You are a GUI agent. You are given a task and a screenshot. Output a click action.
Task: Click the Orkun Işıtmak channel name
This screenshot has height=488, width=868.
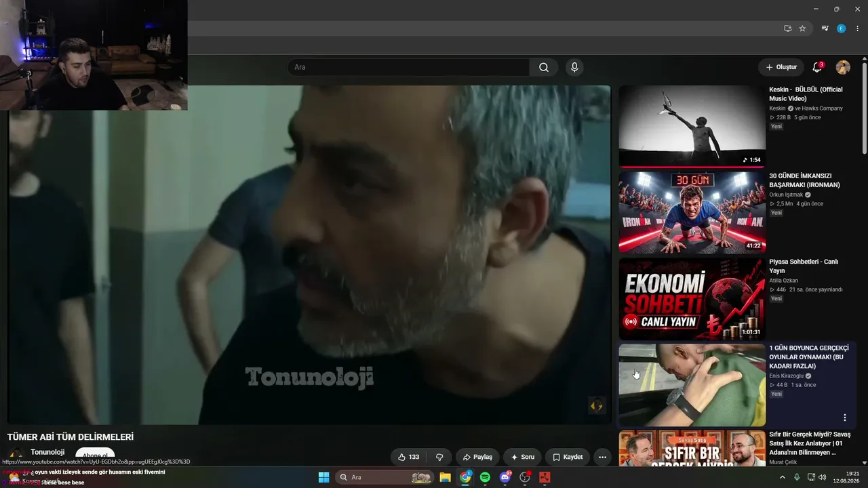point(786,195)
